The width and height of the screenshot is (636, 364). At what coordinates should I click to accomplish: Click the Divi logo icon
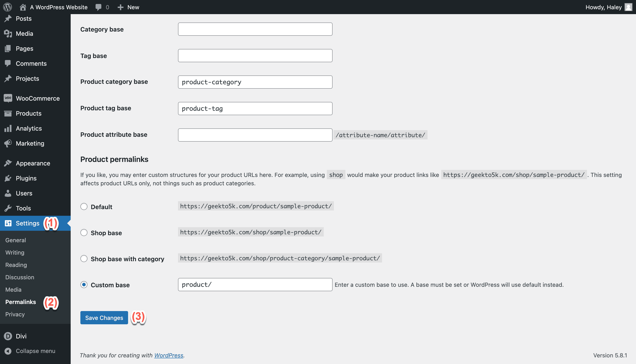tap(8, 336)
